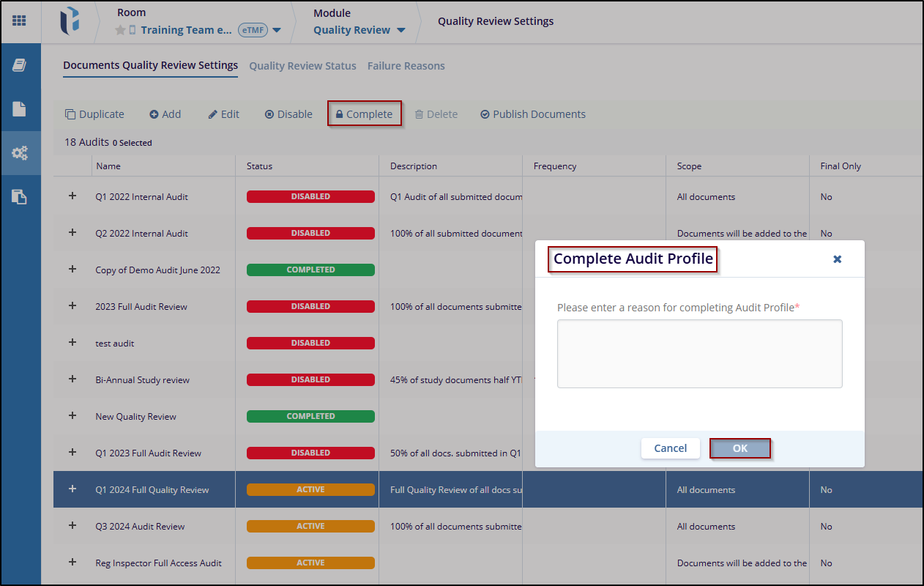Select the settings gears sidebar icon

(x=20, y=153)
